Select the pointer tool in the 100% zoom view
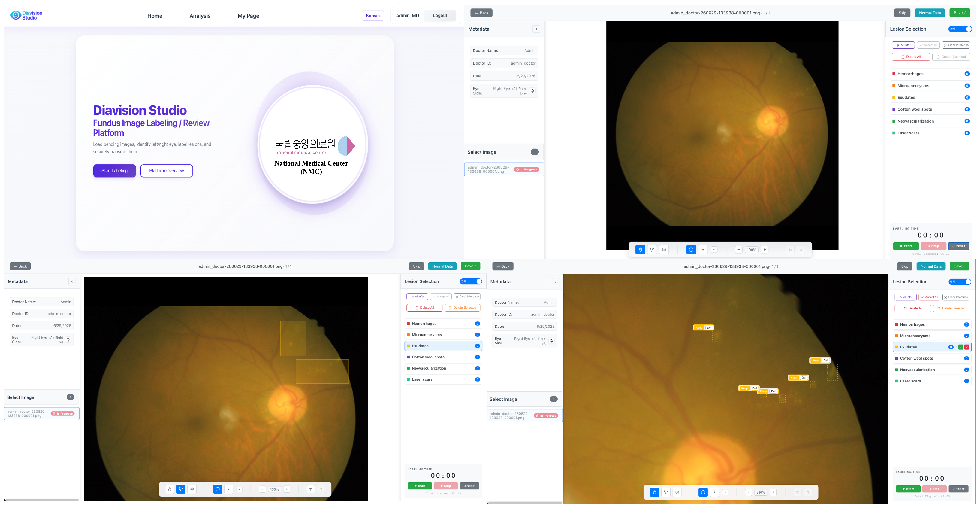 pyautogui.click(x=652, y=250)
